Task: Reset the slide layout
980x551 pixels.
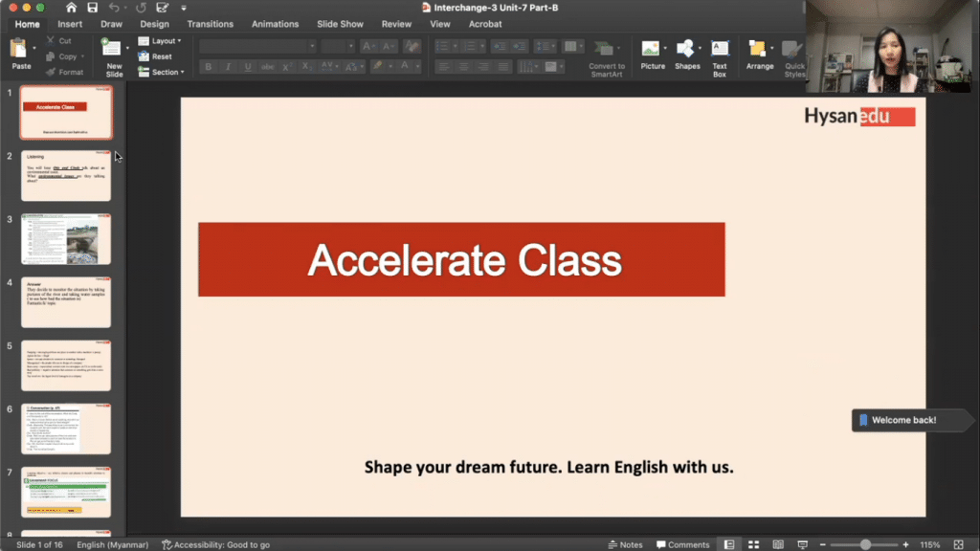Action: click(156, 56)
